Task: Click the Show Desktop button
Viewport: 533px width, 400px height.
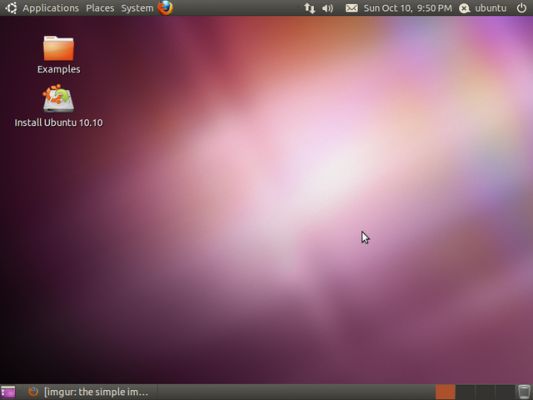Action: (x=8, y=392)
